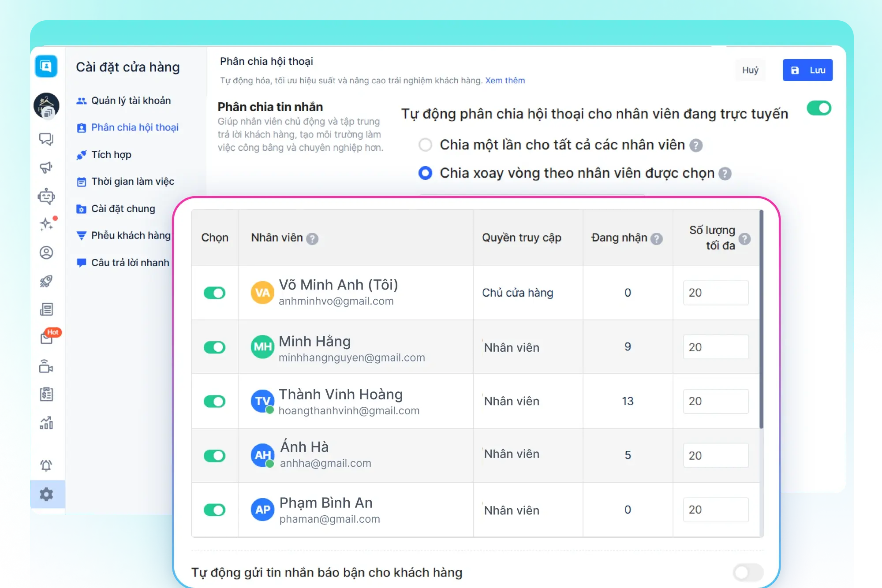Go to Thời gian làm việc settings
This screenshot has width=882, height=588.
point(132,182)
